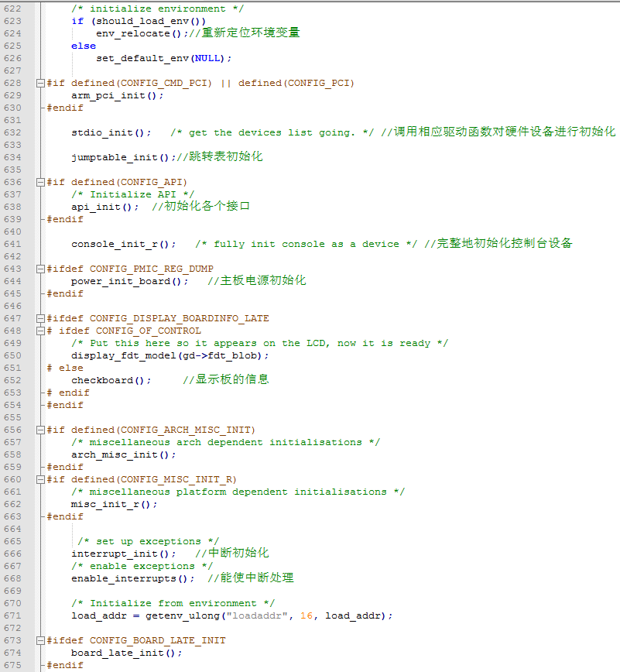Click the #endif on line 630
The width and height of the screenshot is (620, 672).
[x=65, y=108]
